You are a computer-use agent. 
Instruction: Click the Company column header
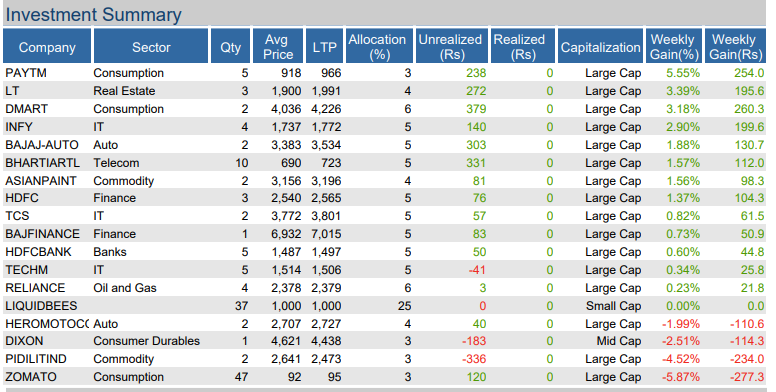point(47,46)
